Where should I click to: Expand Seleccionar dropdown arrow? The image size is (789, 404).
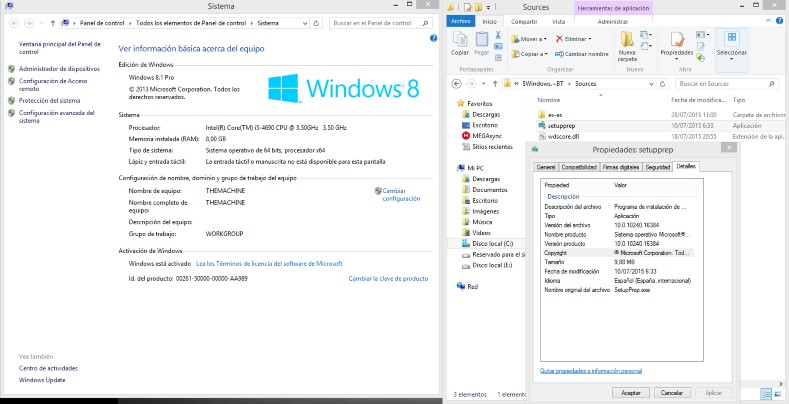(x=732, y=59)
